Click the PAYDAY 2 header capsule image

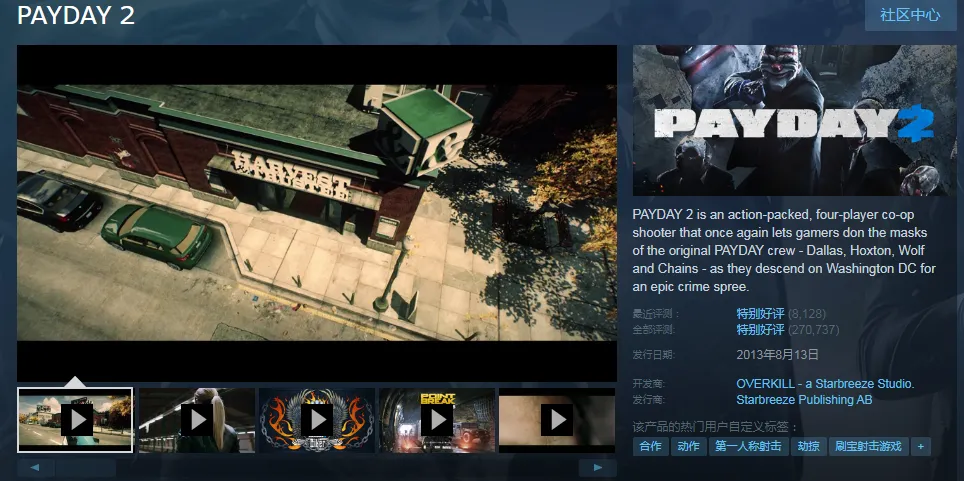tap(794, 120)
